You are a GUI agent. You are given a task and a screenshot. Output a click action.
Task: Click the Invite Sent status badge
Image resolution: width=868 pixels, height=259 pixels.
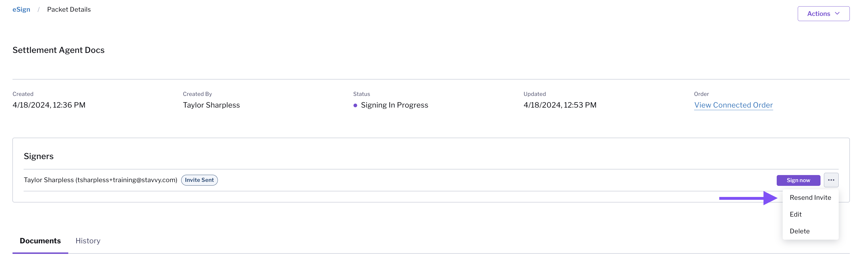point(199,180)
